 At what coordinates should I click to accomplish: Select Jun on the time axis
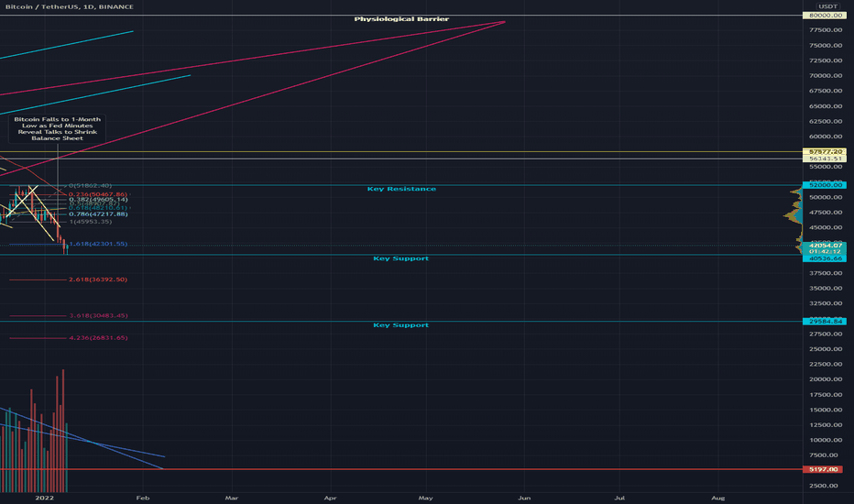[524, 498]
